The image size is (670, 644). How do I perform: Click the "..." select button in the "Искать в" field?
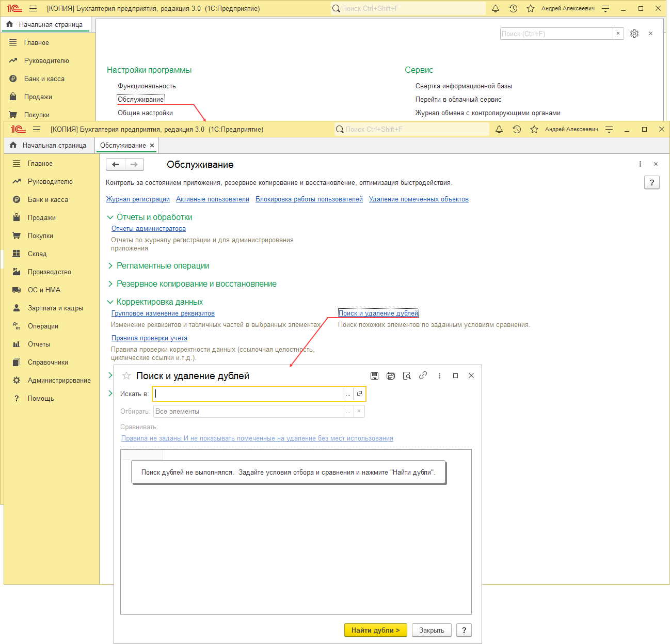point(348,394)
